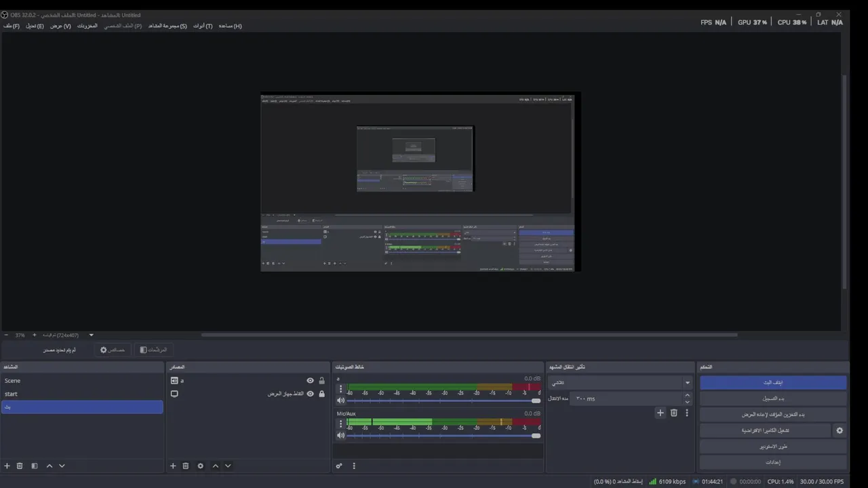
Task: Click the Start Recording button
Action: point(773,399)
